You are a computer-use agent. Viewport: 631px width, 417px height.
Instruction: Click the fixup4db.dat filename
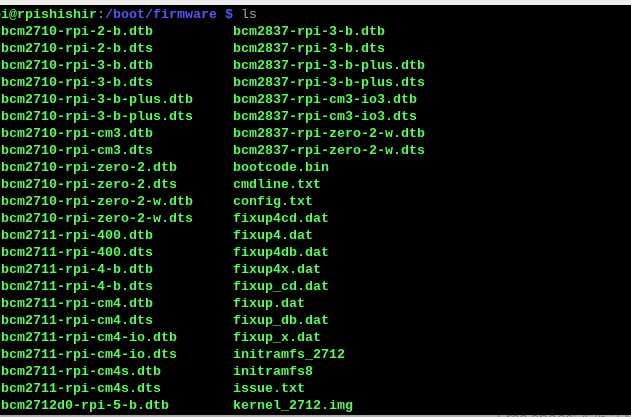281,252
